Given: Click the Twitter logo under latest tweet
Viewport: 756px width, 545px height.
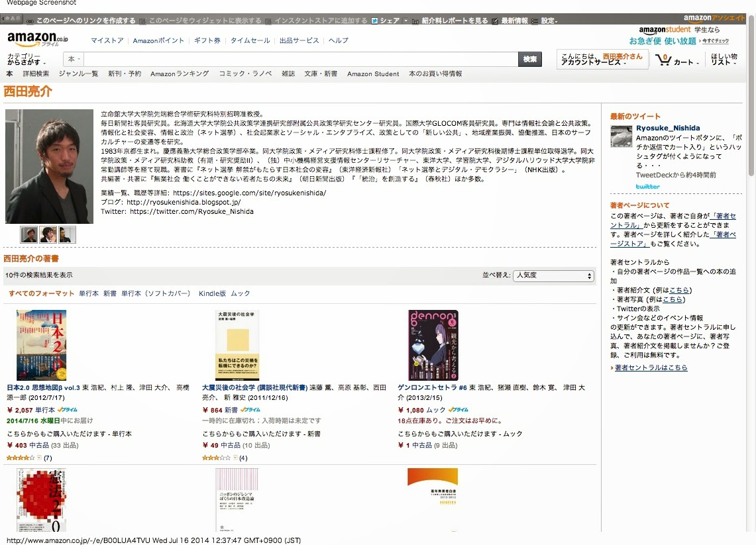Looking at the screenshot, I should pos(647,187).
